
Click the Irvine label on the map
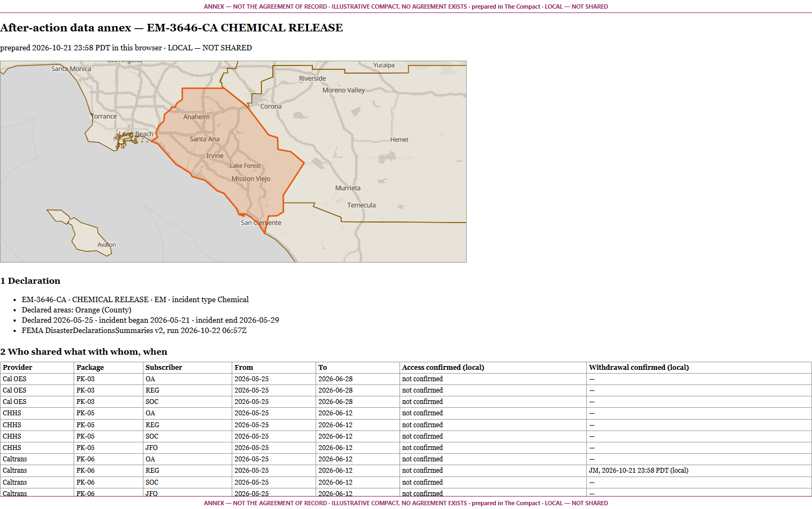215,156
